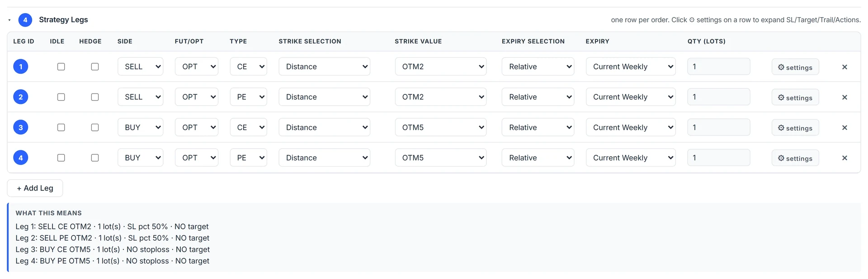Click the Qty lots field for leg 3

719,127
